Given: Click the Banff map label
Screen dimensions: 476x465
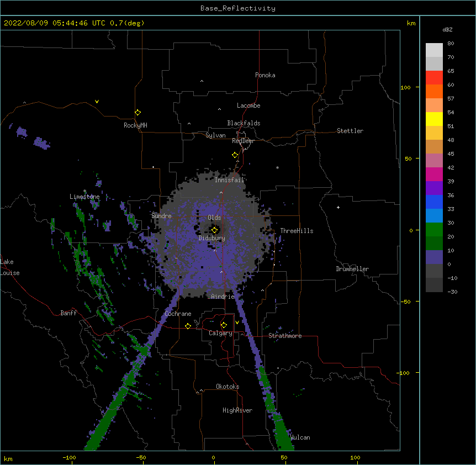Looking at the screenshot, I should point(68,313).
